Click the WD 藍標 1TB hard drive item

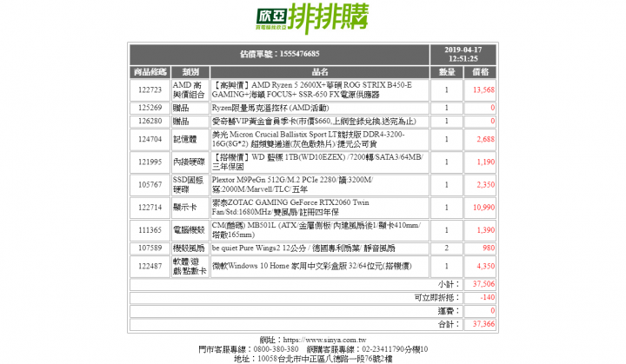point(320,162)
